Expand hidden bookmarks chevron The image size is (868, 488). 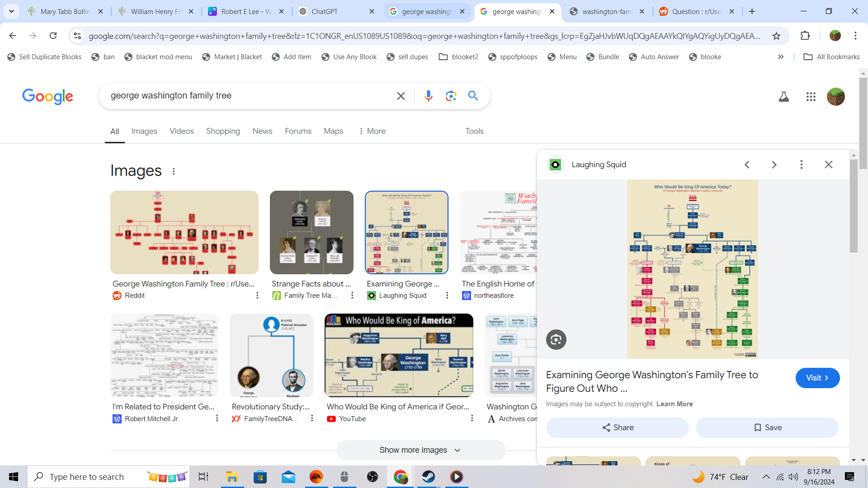(781, 57)
